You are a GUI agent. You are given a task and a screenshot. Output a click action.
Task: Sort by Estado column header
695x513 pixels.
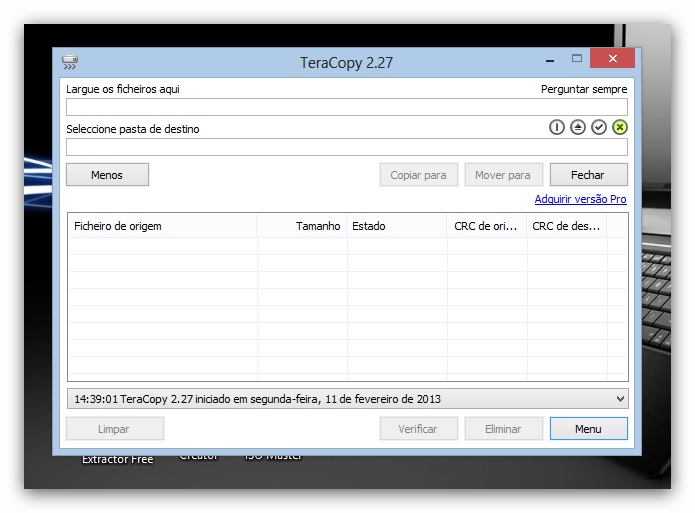click(x=397, y=226)
